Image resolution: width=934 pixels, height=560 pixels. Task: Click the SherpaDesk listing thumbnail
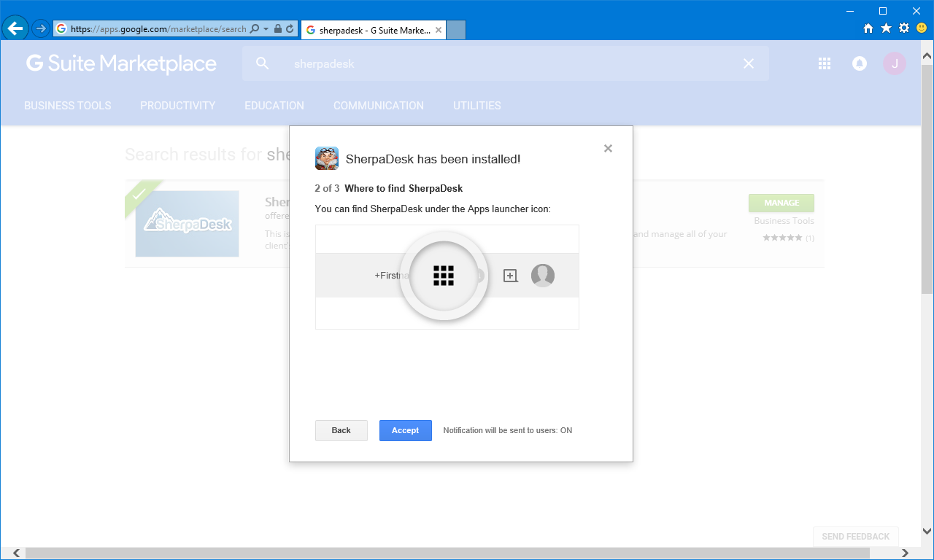[186, 224]
